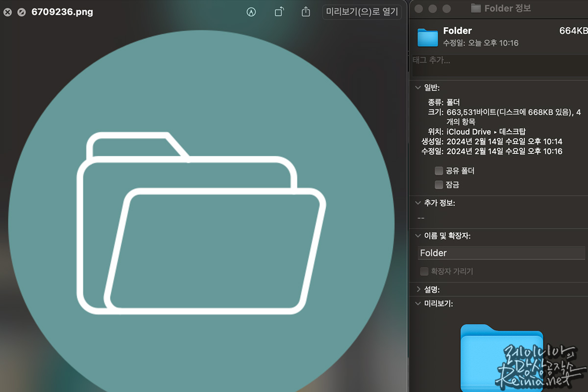Image resolution: width=588 pixels, height=392 pixels.
Task: Collapse the '이름 및 확장자:' section
Action: click(x=418, y=236)
